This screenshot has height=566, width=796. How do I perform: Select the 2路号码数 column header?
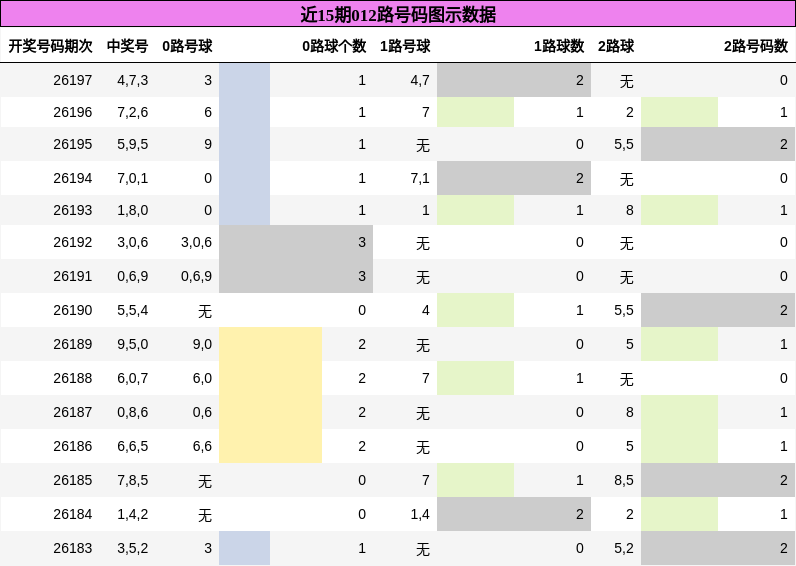756,46
